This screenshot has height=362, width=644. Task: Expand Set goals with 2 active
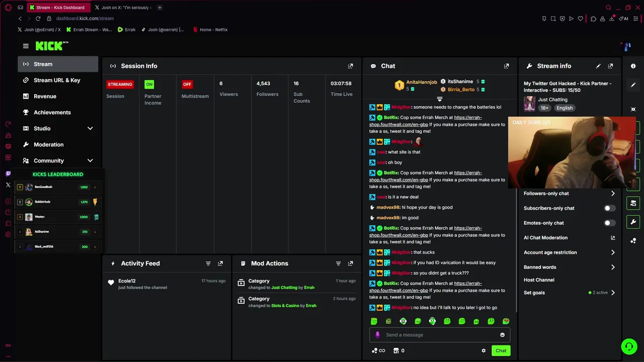tap(569, 293)
